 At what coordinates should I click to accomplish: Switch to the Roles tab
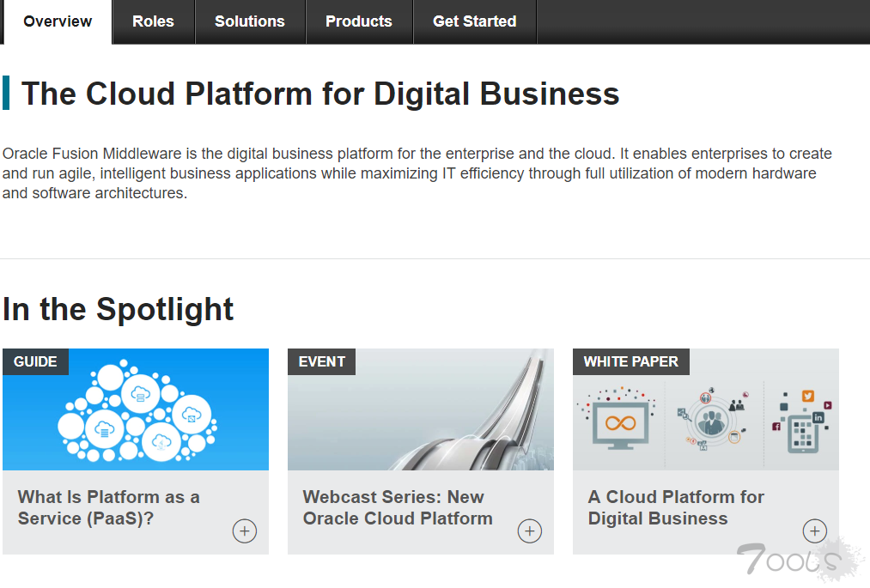coord(153,21)
